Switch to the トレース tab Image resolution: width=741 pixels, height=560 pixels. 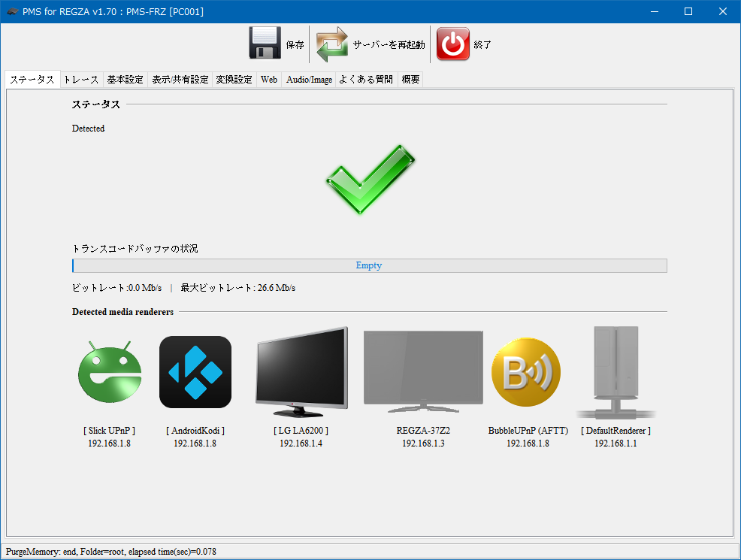click(x=80, y=80)
